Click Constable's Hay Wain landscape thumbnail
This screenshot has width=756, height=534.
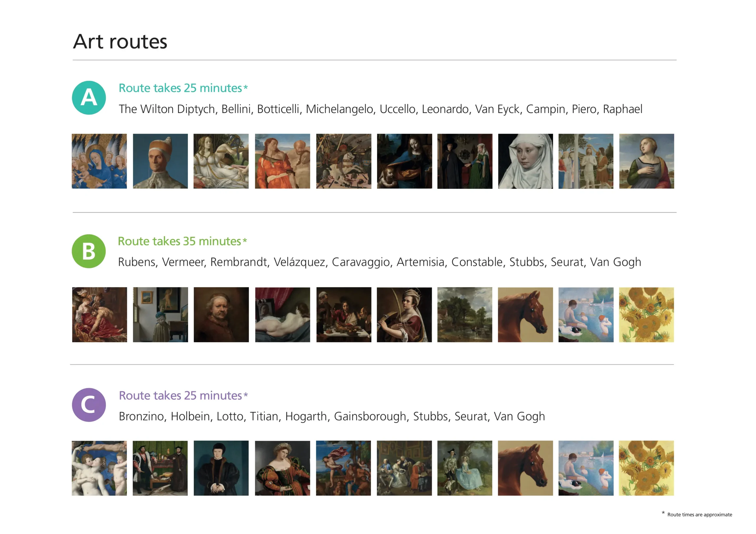[465, 314]
